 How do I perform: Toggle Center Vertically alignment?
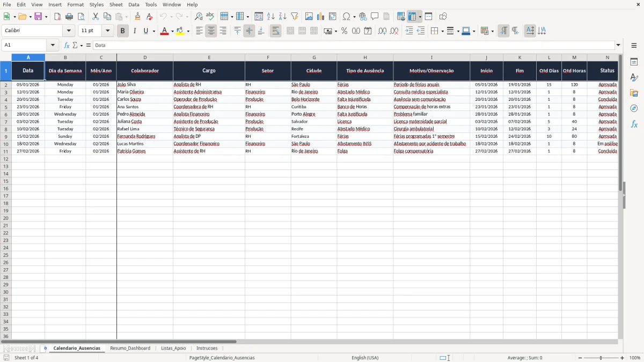(249, 31)
